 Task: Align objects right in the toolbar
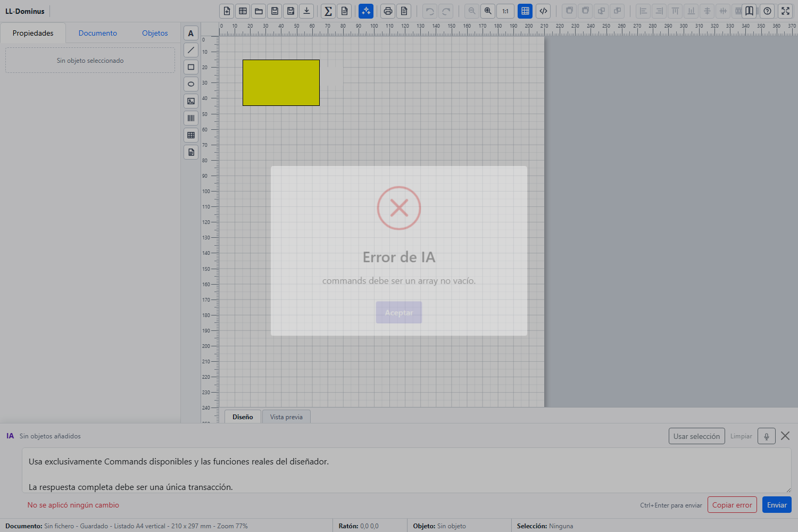pos(659,11)
